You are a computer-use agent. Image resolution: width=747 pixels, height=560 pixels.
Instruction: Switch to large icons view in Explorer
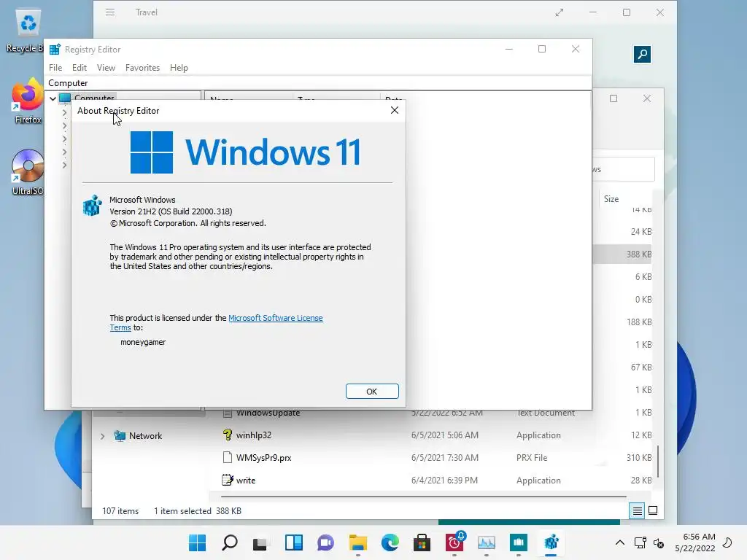[653, 510]
